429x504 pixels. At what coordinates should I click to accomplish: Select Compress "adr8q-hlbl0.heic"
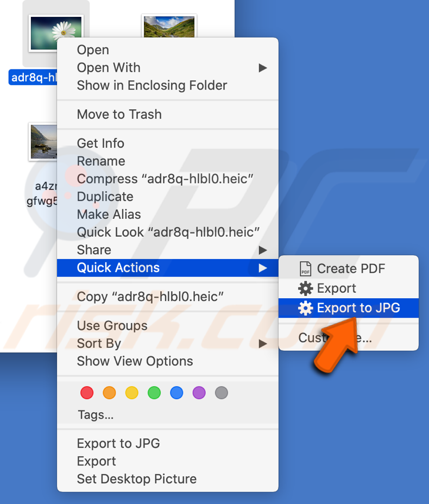[x=168, y=179]
